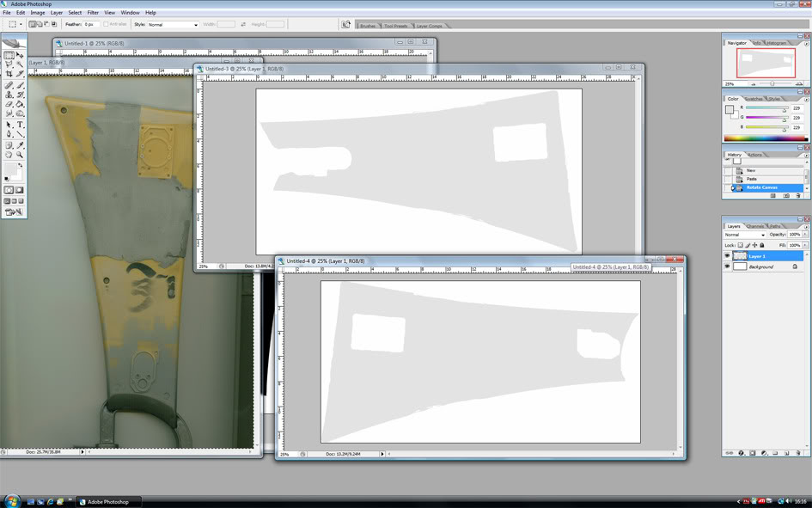This screenshot has width=812, height=508.
Task: Choose the Paint Bucket tool
Action: click(x=21, y=104)
